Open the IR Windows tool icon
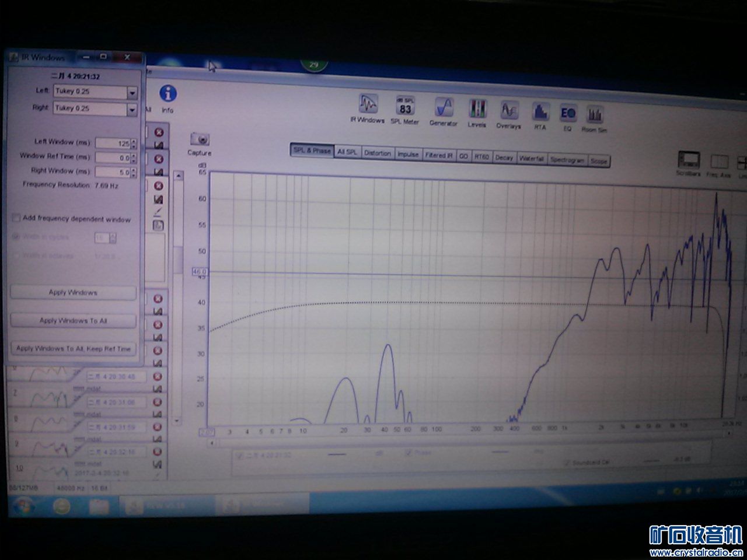Screen dimensions: 747x560 [368, 105]
